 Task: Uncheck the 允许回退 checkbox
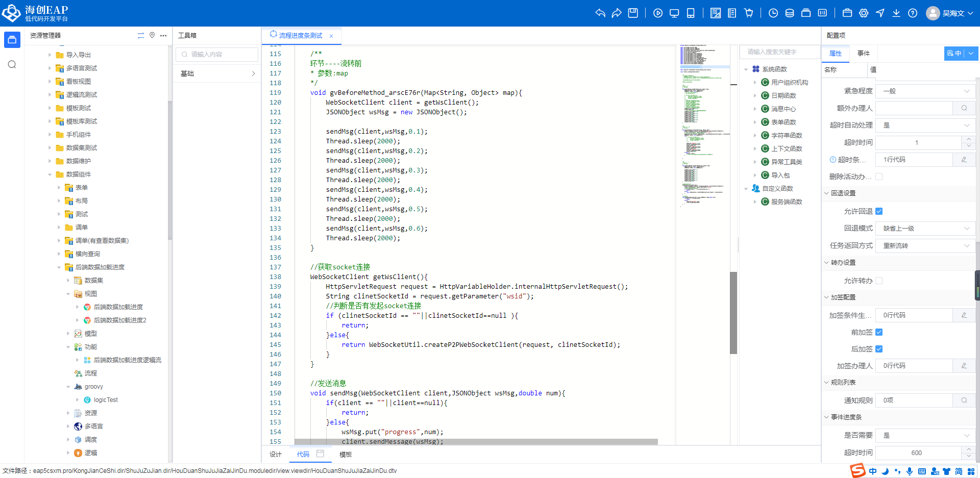click(879, 211)
